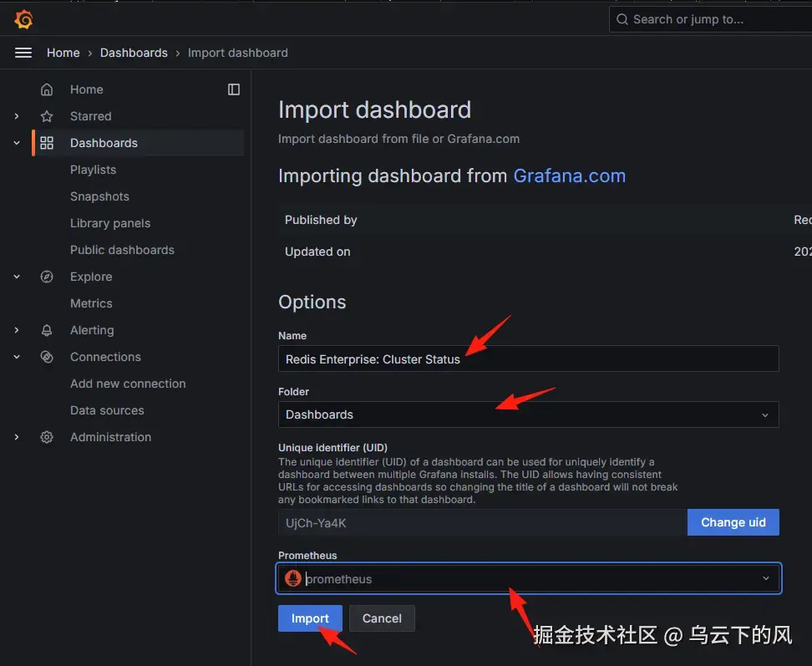The height and width of the screenshot is (666, 812).
Task: Click the search magnifier icon
Action: click(622, 20)
